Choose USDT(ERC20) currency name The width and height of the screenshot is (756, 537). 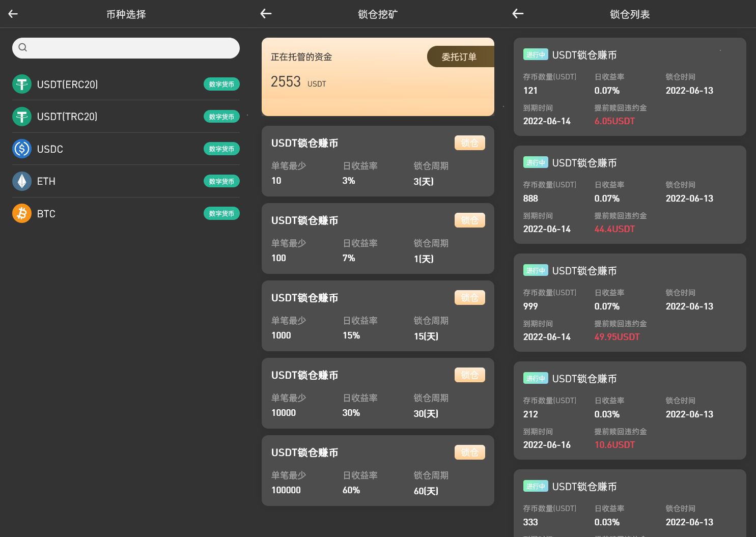tap(67, 84)
